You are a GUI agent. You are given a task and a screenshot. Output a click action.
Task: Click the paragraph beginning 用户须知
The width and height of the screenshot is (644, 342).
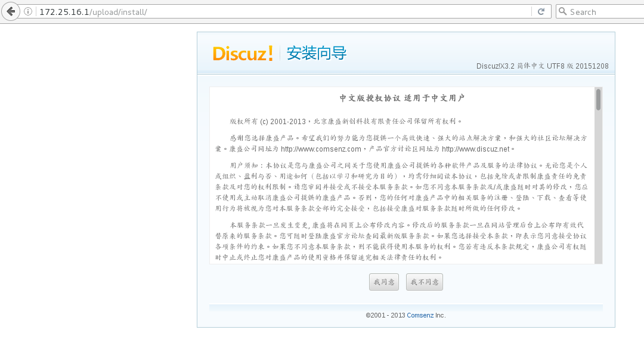(401, 187)
